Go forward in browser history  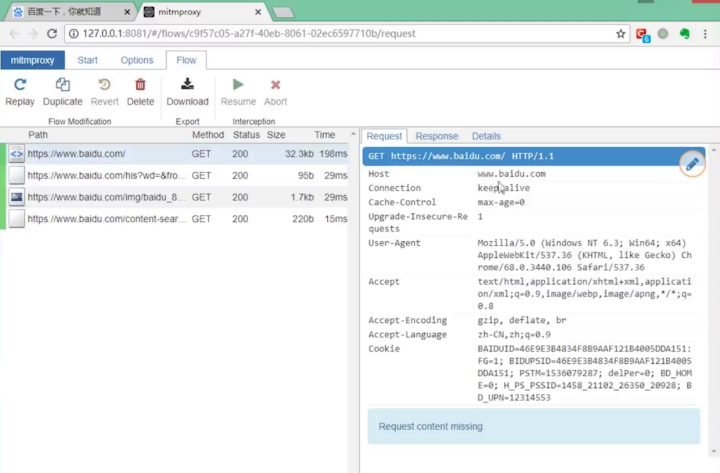pyautogui.click(x=33, y=34)
